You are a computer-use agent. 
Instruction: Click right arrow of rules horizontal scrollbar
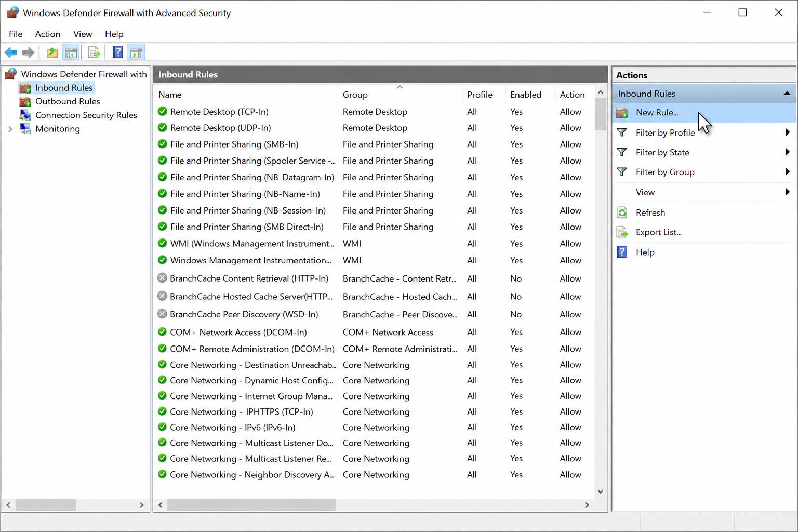pos(587,504)
